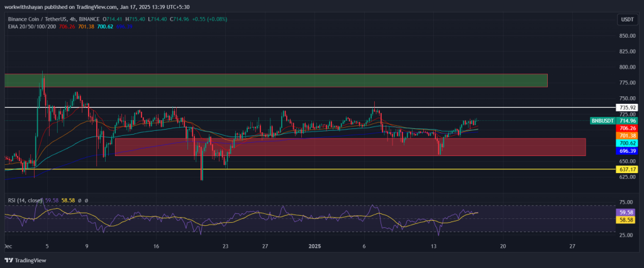Click the BNBUSDT symbol tag on price axis
This screenshot has width=644, height=268.
[x=602, y=121]
